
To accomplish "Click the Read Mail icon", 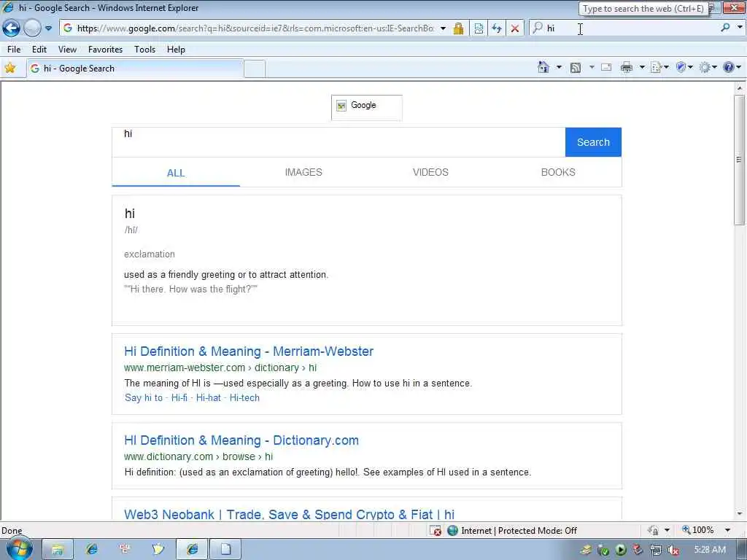I will (x=606, y=67).
